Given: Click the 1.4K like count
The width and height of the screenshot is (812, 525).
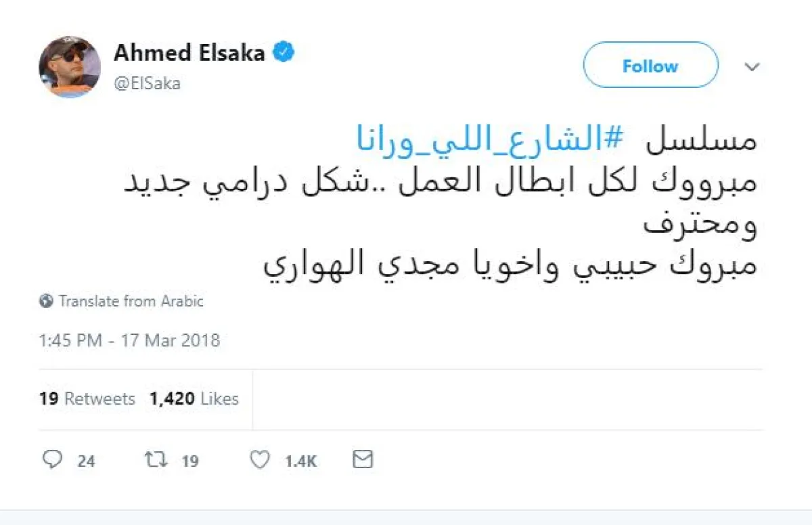Looking at the screenshot, I should tap(300, 461).
